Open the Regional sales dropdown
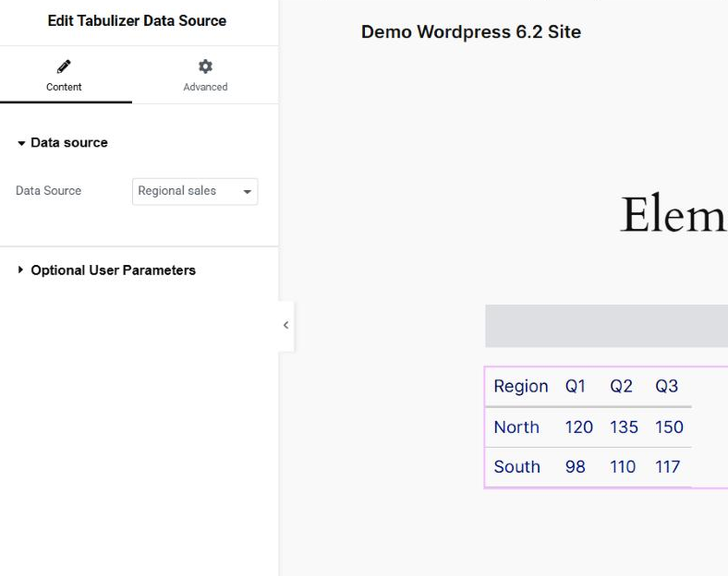Image resolution: width=728 pixels, height=576 pixels. [x=195, y=191]
